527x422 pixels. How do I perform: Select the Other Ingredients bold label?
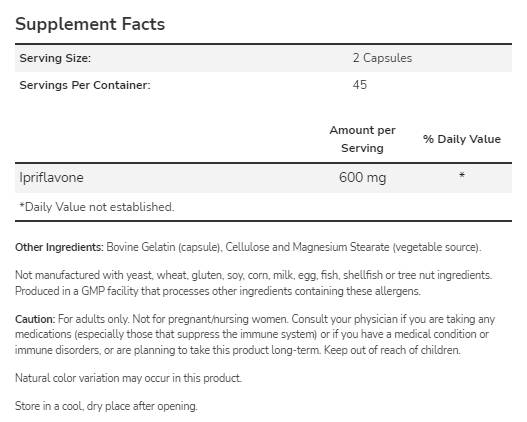pyautogui.click(x=59, y=247)
